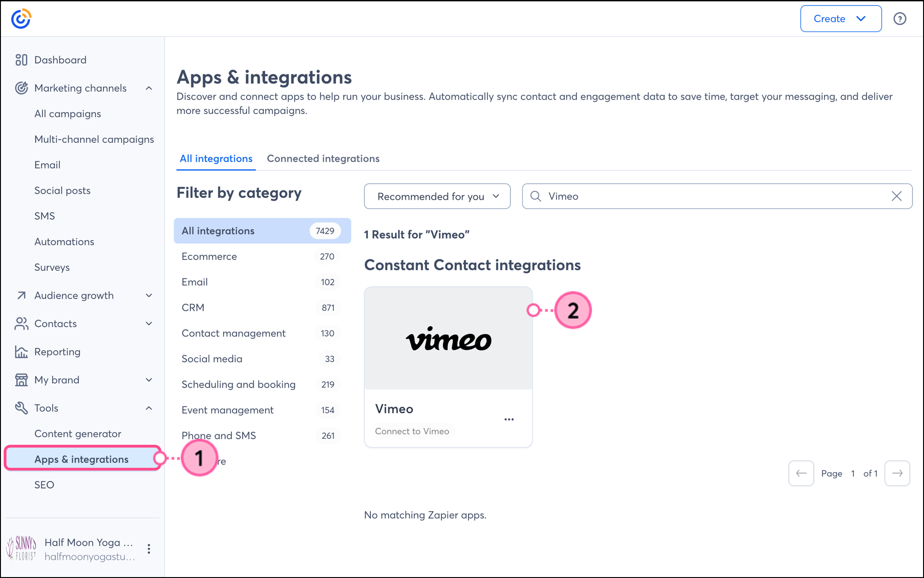Open Multi-channel campaigns

click(x=95, y=139)
